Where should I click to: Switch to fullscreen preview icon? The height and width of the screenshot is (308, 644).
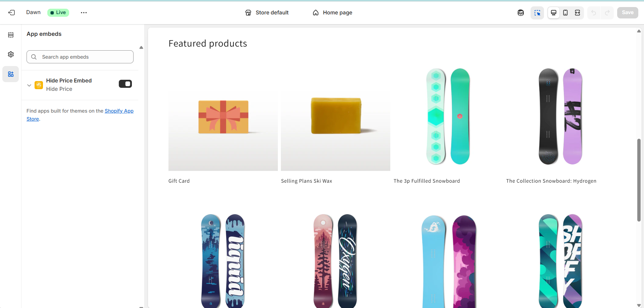click(577, 13)
